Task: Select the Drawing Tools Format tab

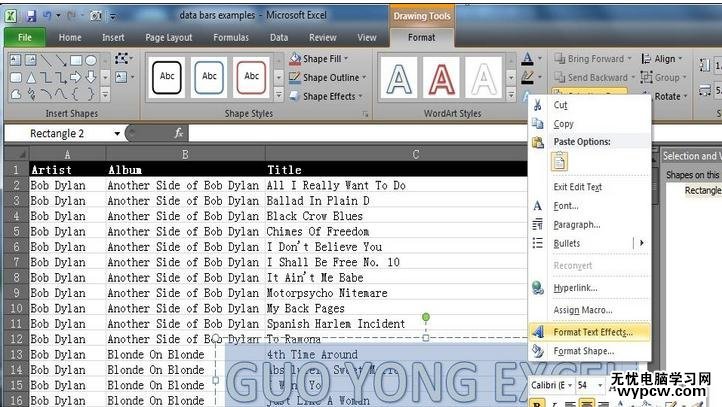Action: pyautogui.click(x=421, y=38)
